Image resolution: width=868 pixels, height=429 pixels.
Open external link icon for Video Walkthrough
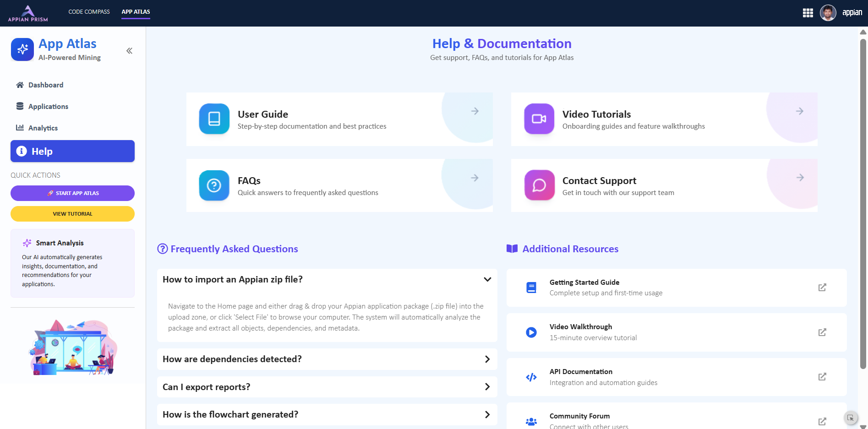click(x=822, y=332)
